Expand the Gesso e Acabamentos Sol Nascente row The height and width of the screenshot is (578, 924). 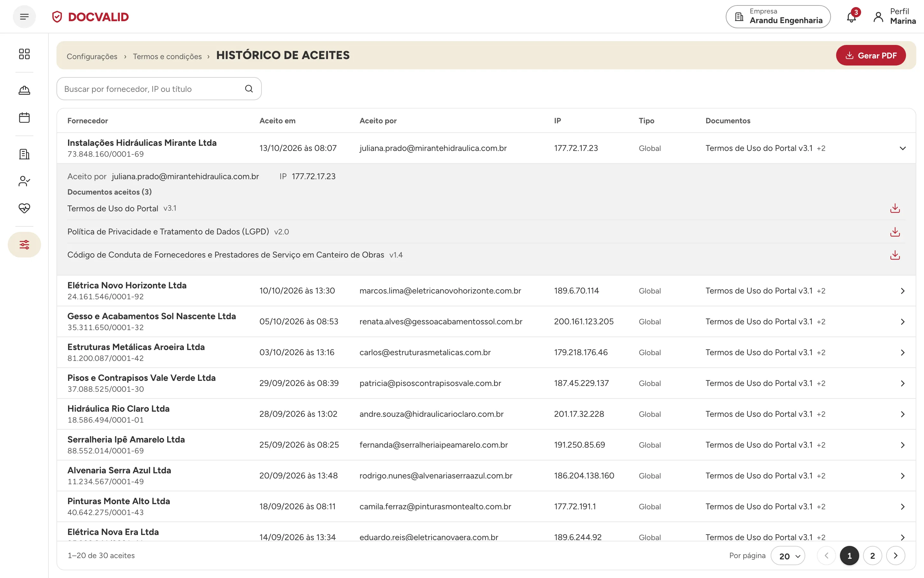point(903,322)
